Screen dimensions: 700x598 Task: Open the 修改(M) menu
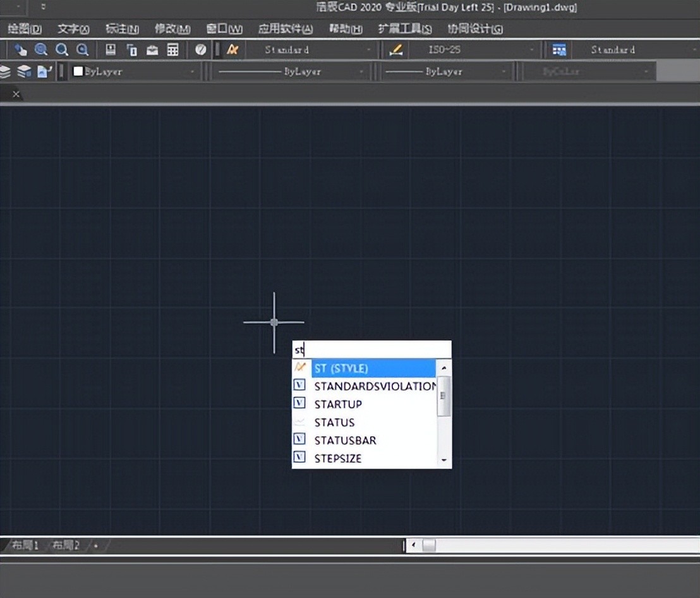pos(172,29)
